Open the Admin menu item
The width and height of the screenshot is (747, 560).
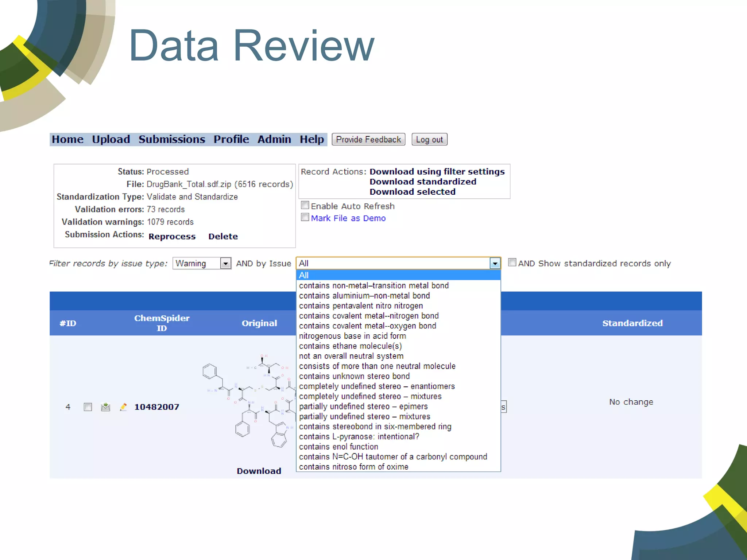274,139
